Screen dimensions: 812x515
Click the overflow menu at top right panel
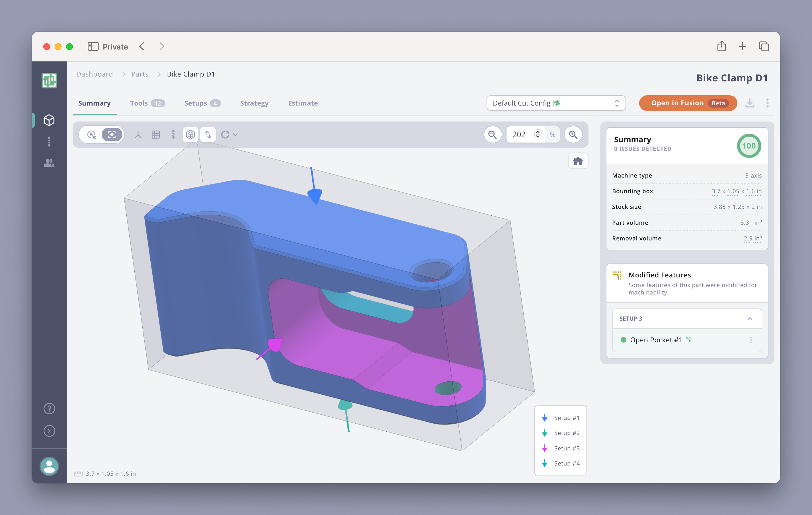[x=768, y=103]
